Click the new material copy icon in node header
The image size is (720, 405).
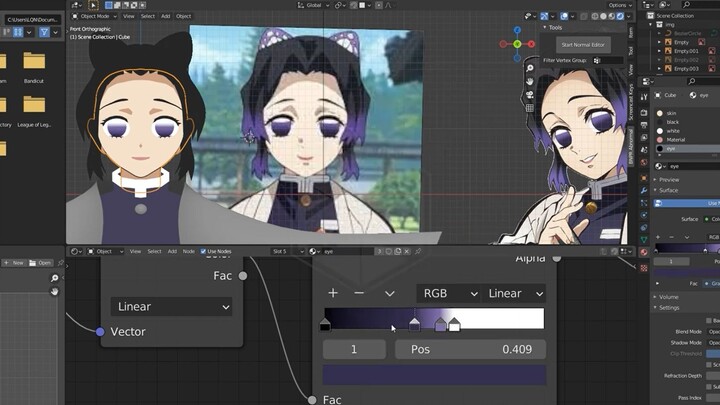[x=397, y=251]
